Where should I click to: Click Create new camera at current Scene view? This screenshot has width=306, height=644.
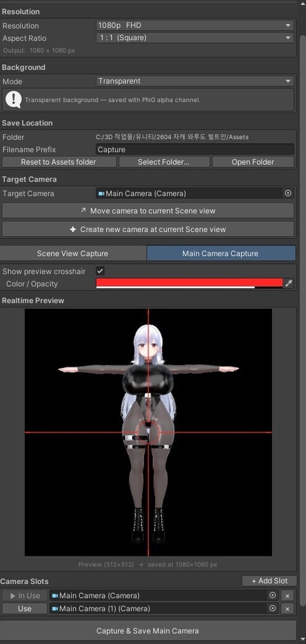pyautogui.click(x=148, y=229)
